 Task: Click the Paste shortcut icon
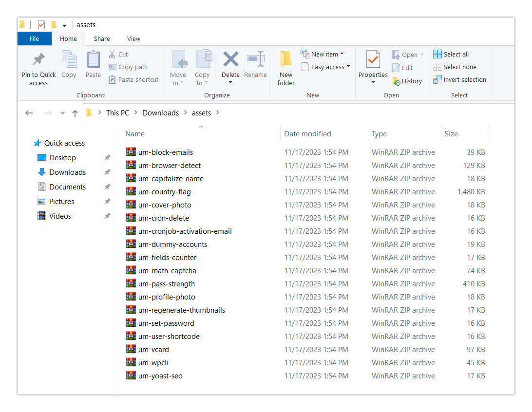[112, 80]
